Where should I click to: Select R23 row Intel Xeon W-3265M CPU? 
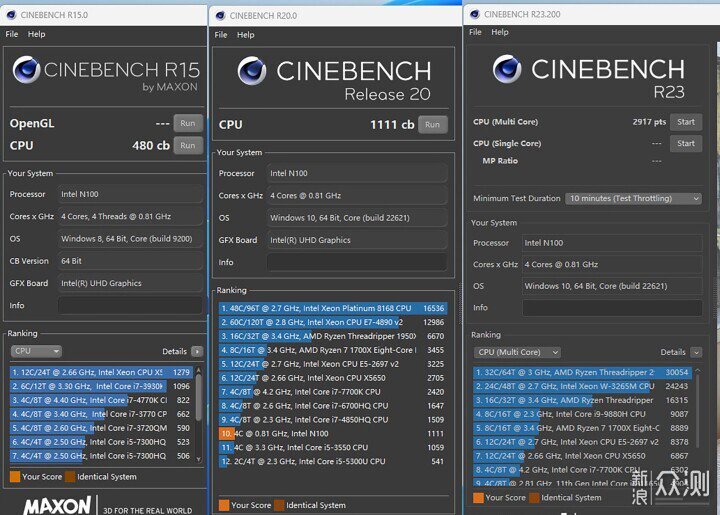pos(582,386)
